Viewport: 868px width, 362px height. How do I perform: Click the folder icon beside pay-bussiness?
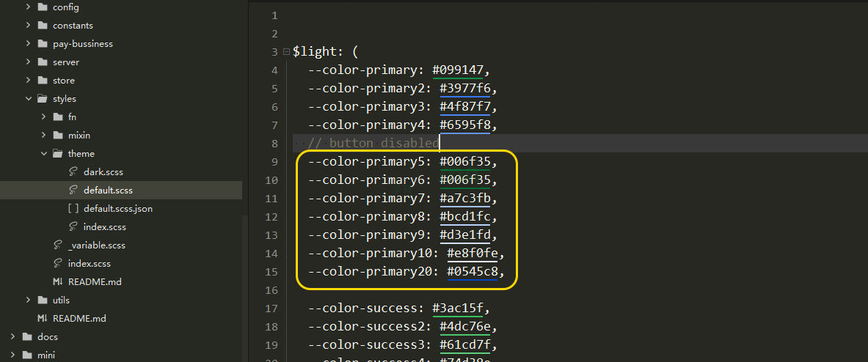(42, 44)
